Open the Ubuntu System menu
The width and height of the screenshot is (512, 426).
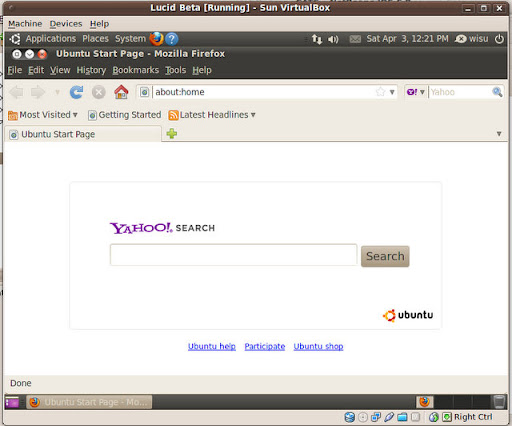[x=130, y=39]
